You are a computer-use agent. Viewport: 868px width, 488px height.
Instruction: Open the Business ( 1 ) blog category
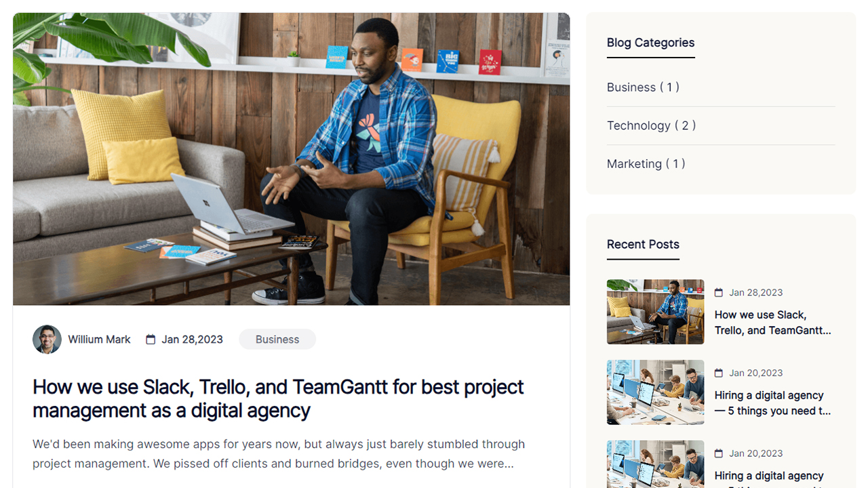point(643,87)
